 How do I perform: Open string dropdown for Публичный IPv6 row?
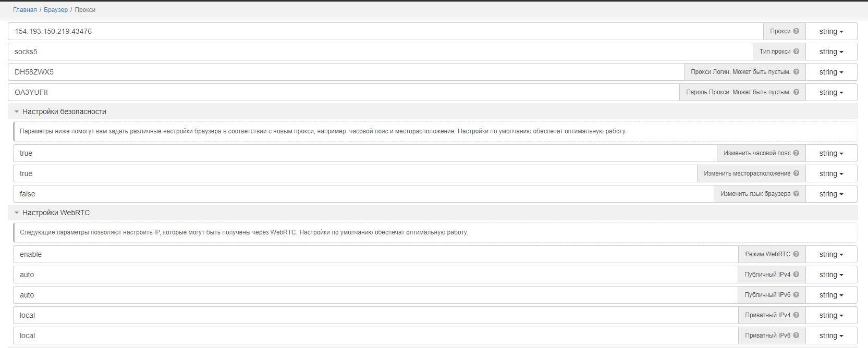pyautogui.click(x=831, y=295)
